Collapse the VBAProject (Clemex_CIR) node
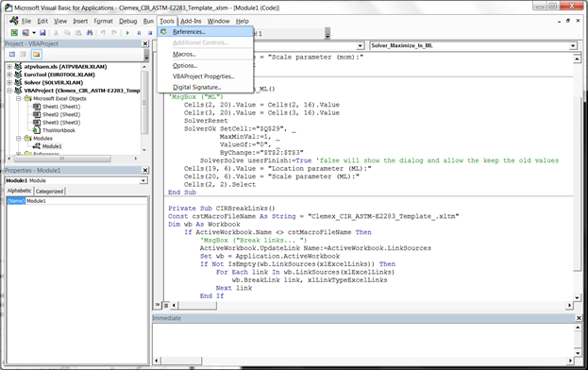 coord(9,91)
